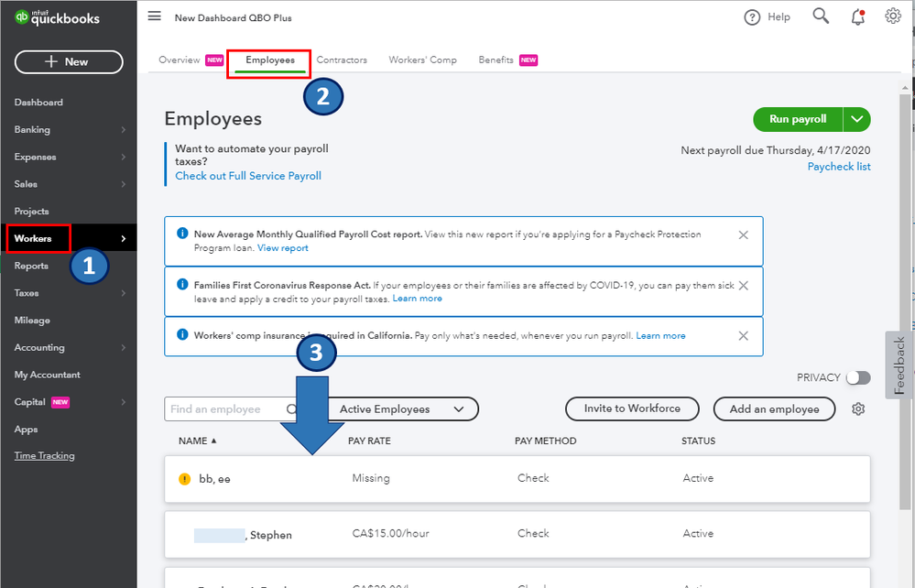Click the Add an employee button
Screen dimensions: 915x588
pos(774,409)
